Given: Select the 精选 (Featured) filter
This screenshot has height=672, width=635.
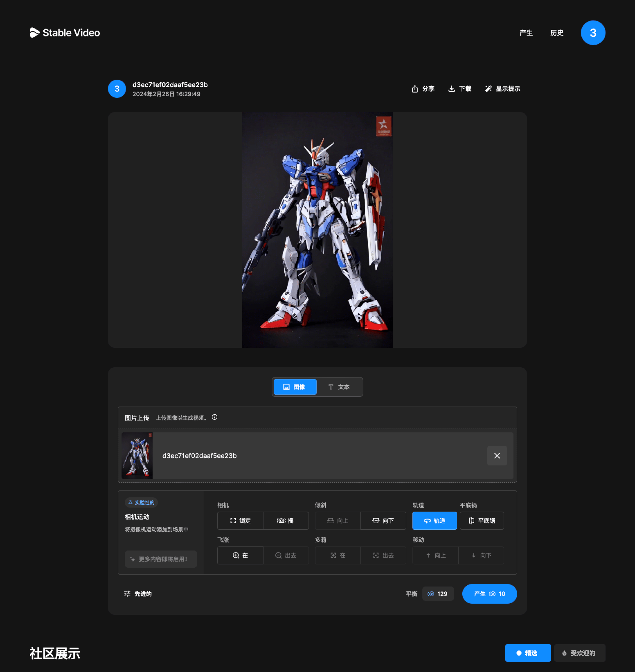Looking at the screenshot, I should [x=528, y=653].
